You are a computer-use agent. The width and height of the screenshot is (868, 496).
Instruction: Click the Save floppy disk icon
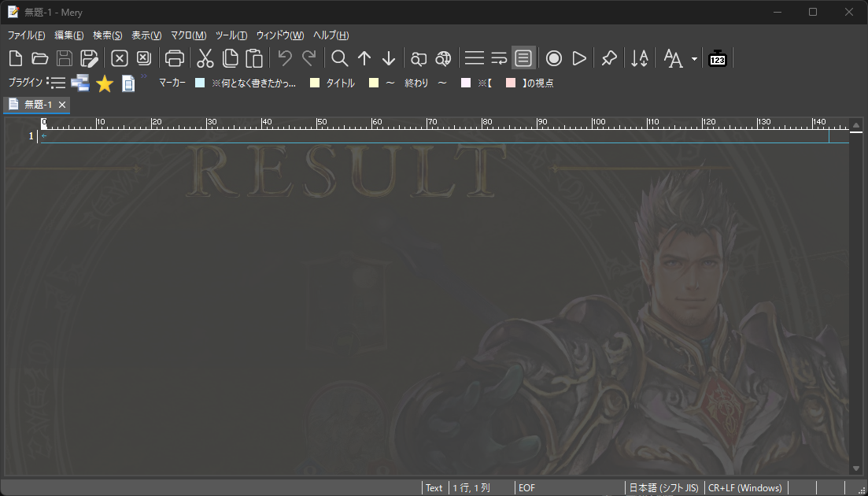65,58
